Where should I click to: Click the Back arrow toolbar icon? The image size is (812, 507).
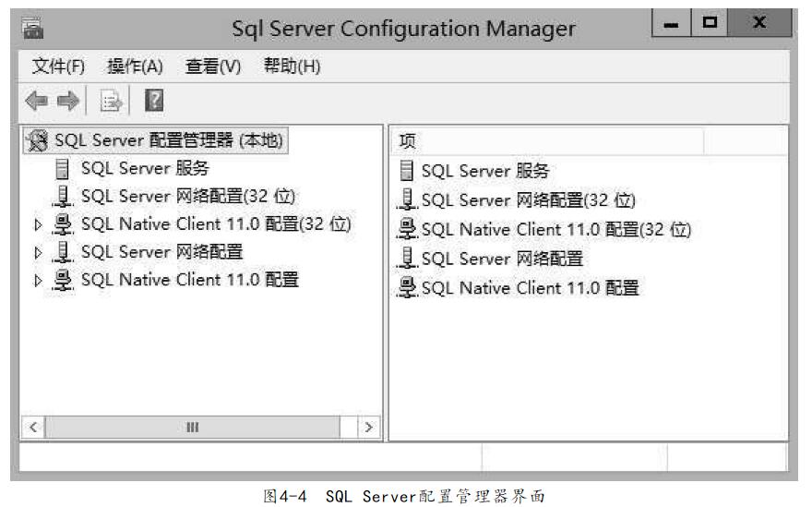36,102
